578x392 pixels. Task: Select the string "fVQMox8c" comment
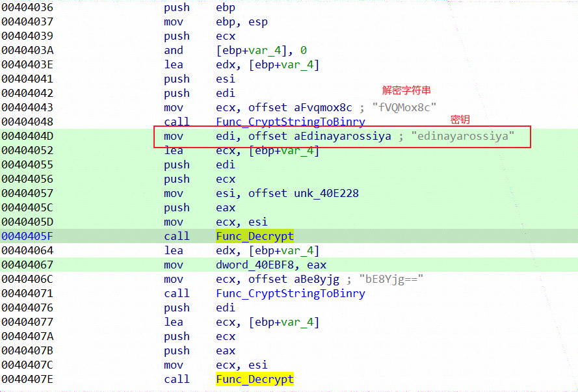[404, 107]
